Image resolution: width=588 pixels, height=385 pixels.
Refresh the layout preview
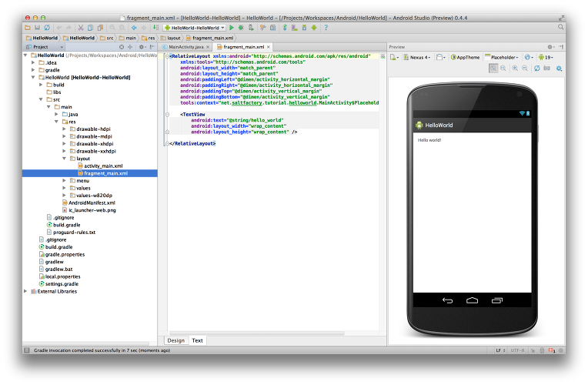click(537, 69)
